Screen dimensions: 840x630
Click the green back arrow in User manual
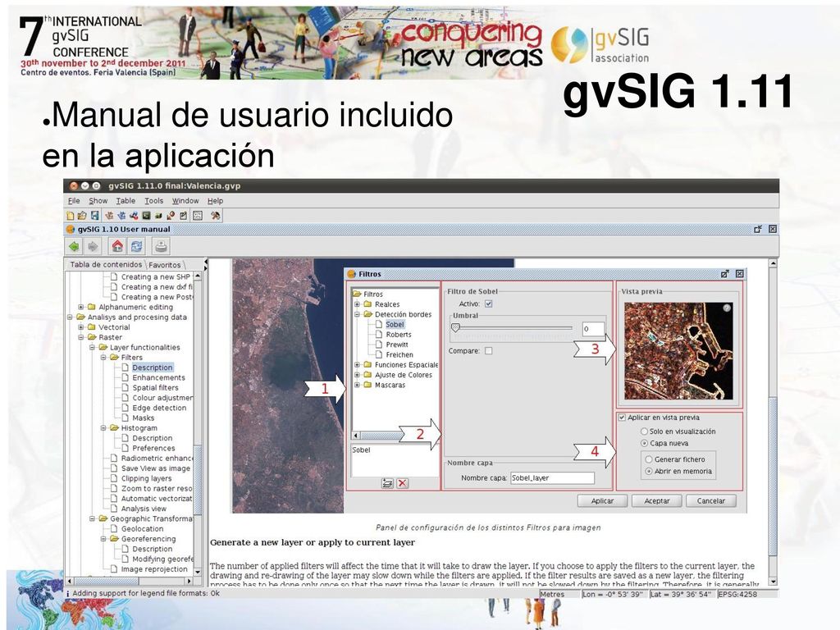click(75, 246)
